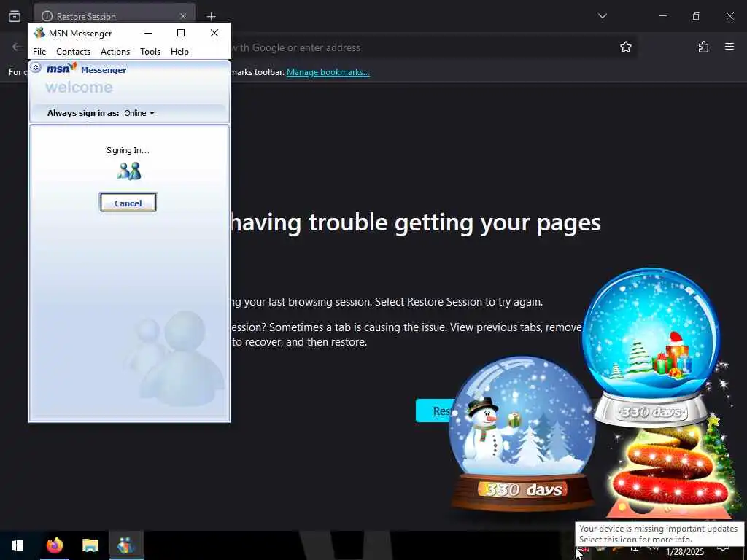Open the Contacts menu in MSN Messenger
747x560 pixels.
[74, 52]
